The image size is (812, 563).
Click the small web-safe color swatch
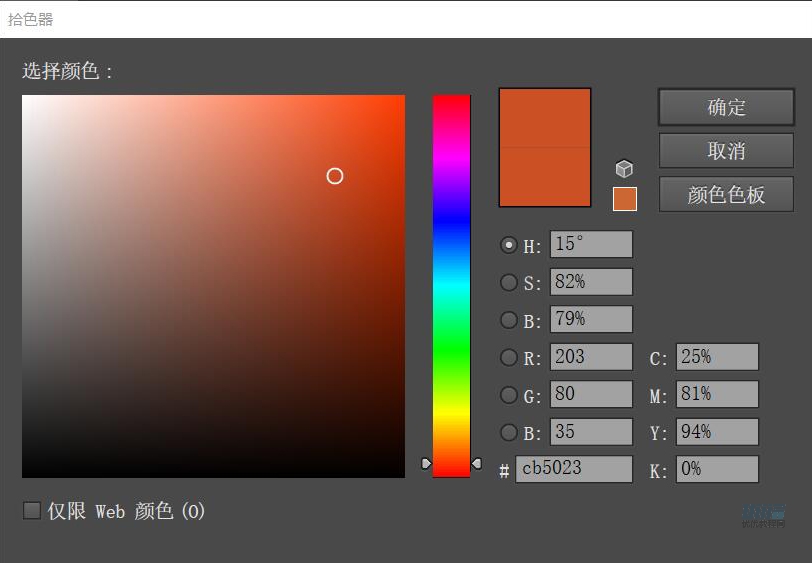624,199
